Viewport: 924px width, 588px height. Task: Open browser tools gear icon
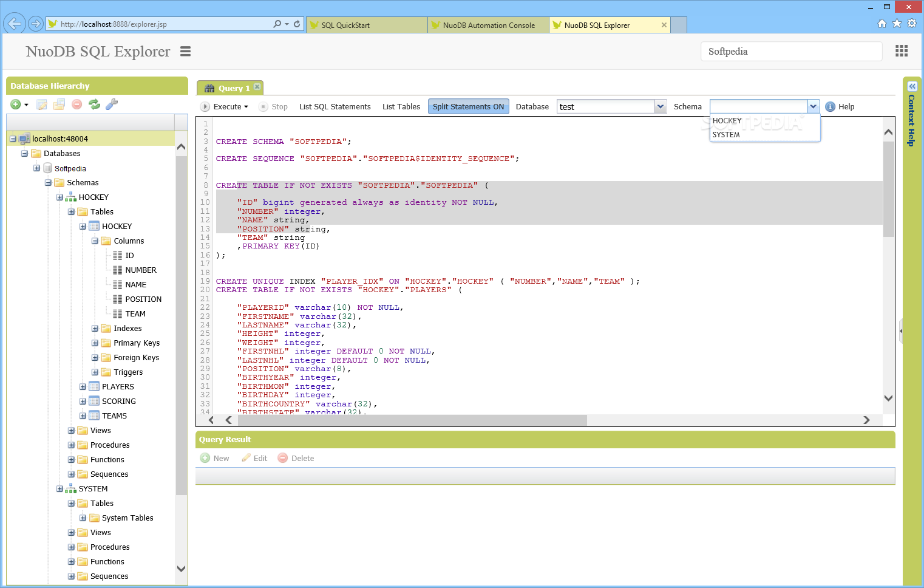[911, 24]
